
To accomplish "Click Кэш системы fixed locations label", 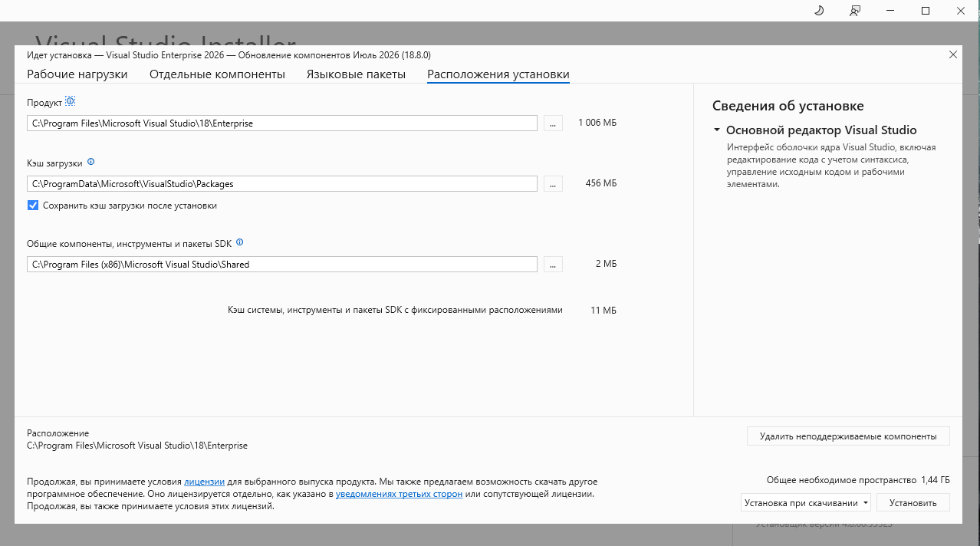I will pyautogui.click(x=396, y=310).
